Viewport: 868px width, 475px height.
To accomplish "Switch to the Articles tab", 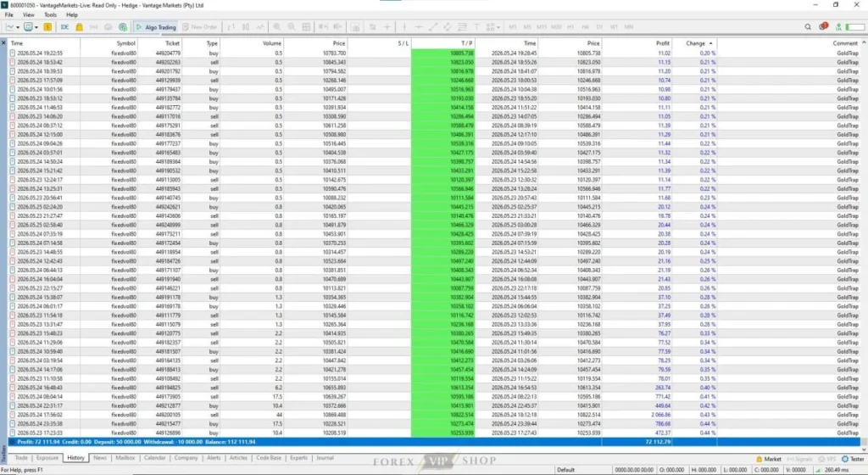I will coord(238,458).
